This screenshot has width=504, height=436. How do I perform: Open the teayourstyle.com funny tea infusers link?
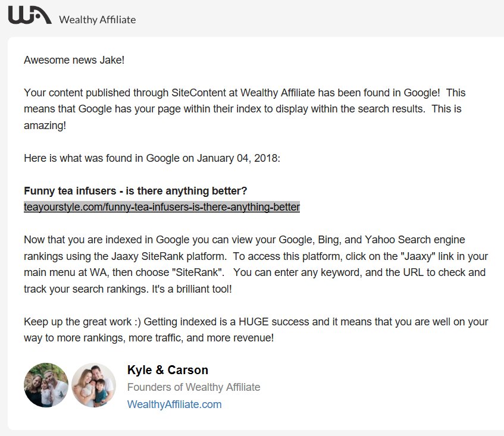pyautogui.click(x=162, y=207)
